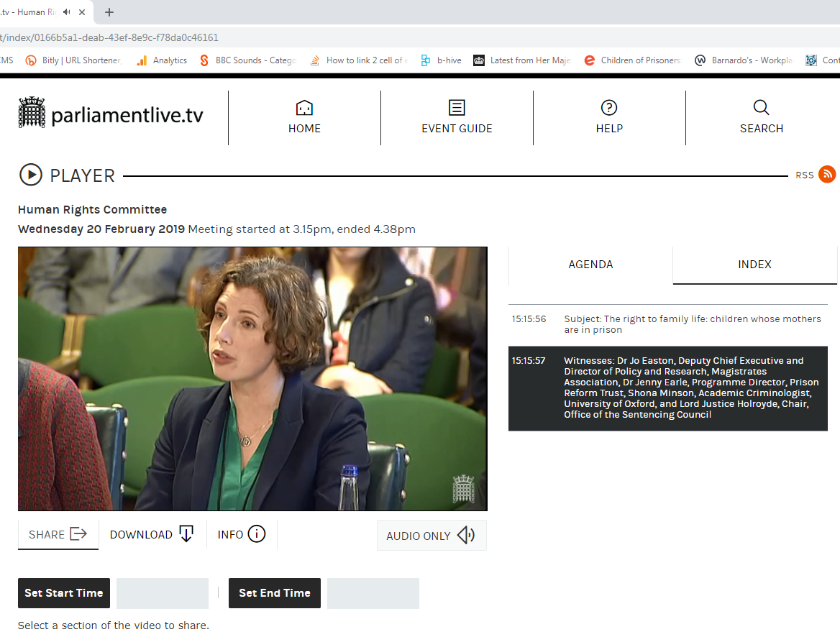Screen dimensions: 840x637
Task: Open the Children of Prisoners bookmark
Action: click(633, 60)
